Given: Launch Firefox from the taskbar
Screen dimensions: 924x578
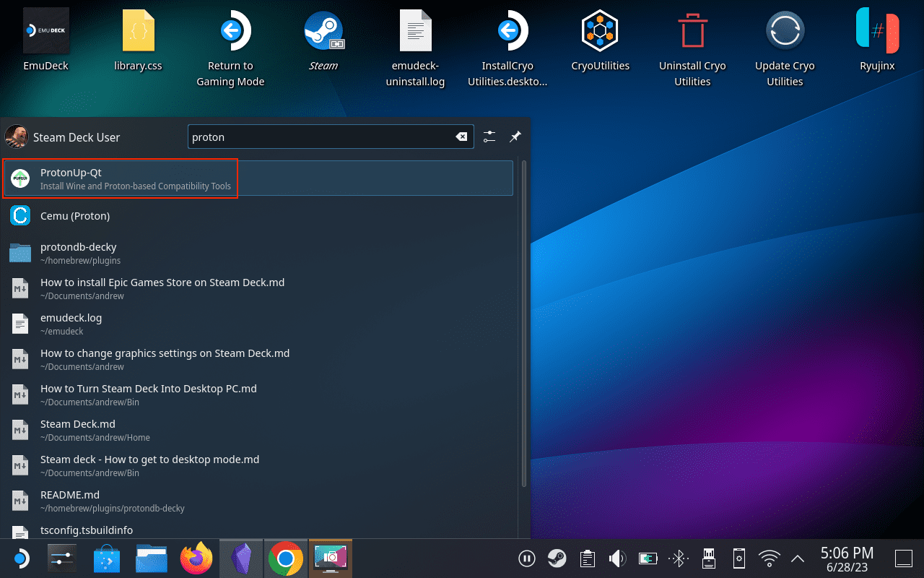Looking at the screenshot, I should point(196,558).
